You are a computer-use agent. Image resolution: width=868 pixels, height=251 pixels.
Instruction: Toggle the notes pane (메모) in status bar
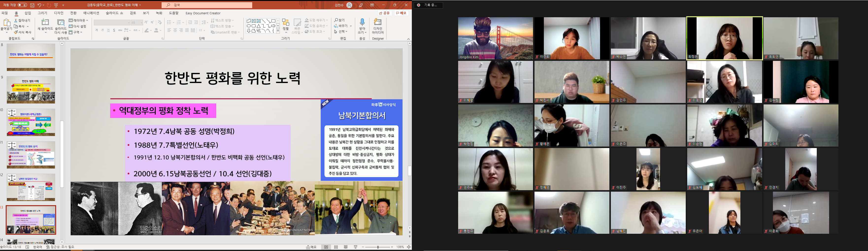click(x=311, y=247)
